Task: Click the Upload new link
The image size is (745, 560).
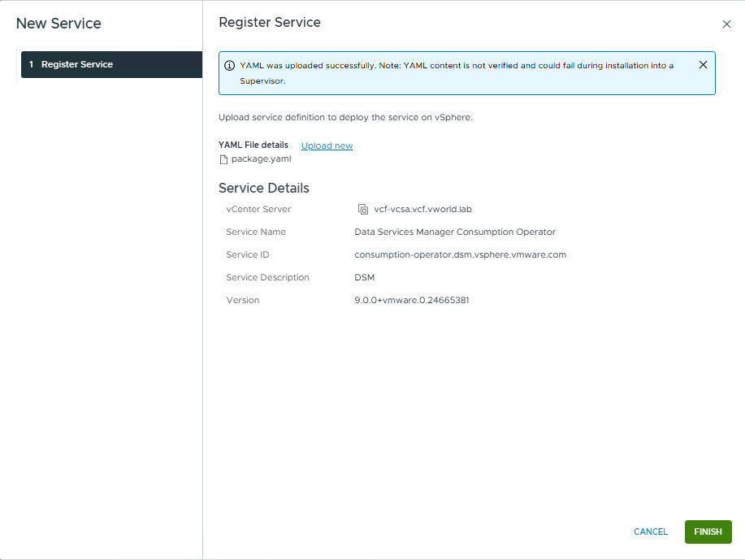Action: (327, 145)
